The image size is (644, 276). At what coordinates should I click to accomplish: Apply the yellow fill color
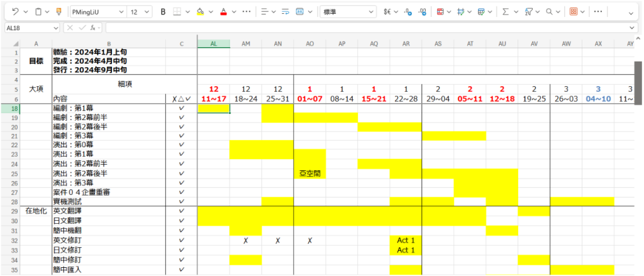click(x=200, y=11)
